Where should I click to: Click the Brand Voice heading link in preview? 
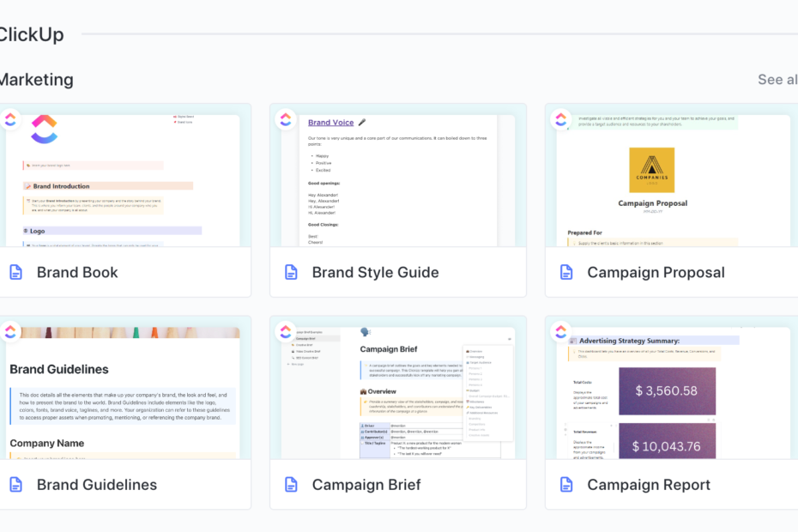pyautogui.click(x=331, y=122)
